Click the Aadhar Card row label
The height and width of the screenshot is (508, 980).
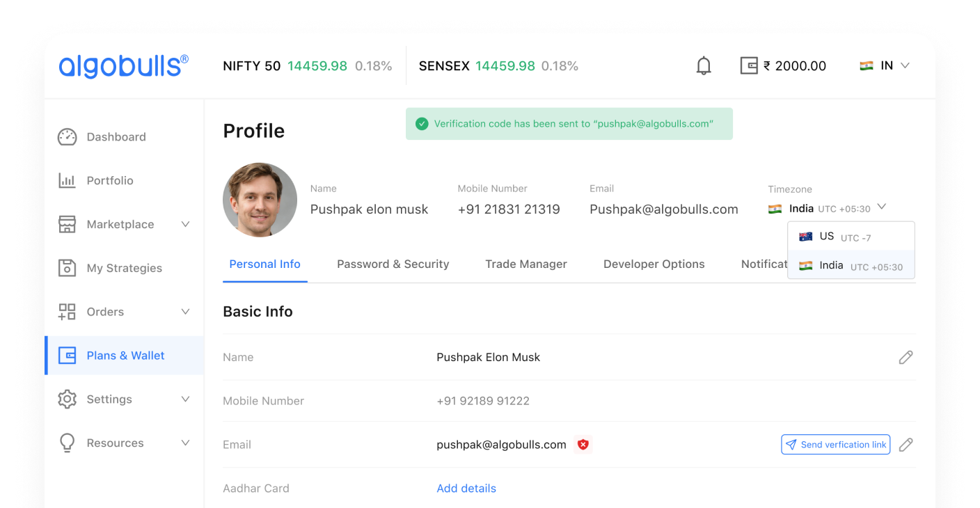coord(256,489)
